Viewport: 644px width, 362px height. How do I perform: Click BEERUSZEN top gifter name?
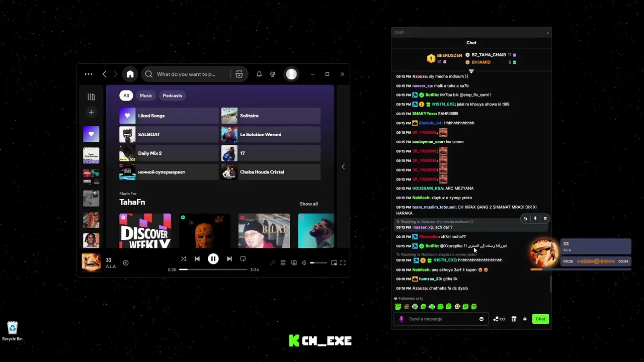click(x=449, y=56)
